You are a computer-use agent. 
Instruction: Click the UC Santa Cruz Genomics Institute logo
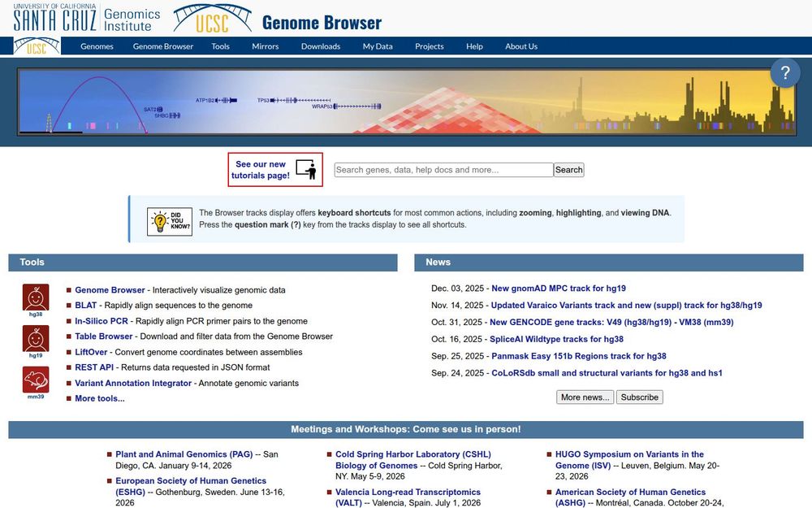(87, 18)
